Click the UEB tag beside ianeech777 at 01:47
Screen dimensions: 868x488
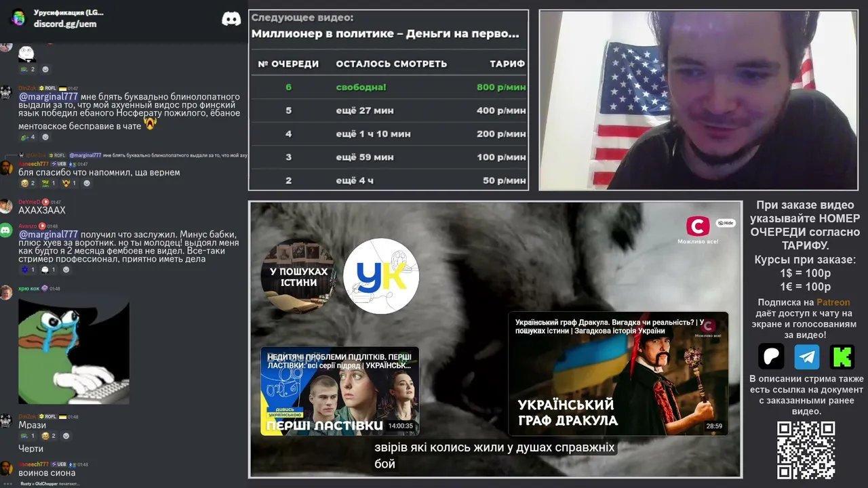tap(59, 164)
